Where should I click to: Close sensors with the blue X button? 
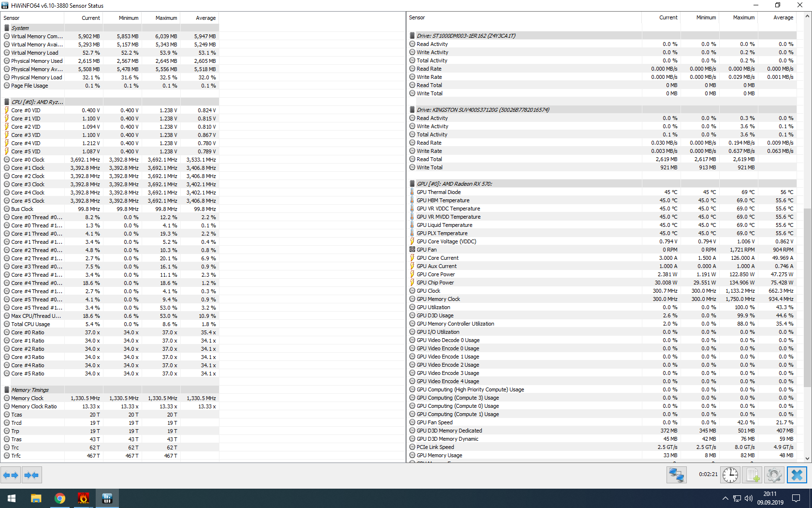click(797, 475)
